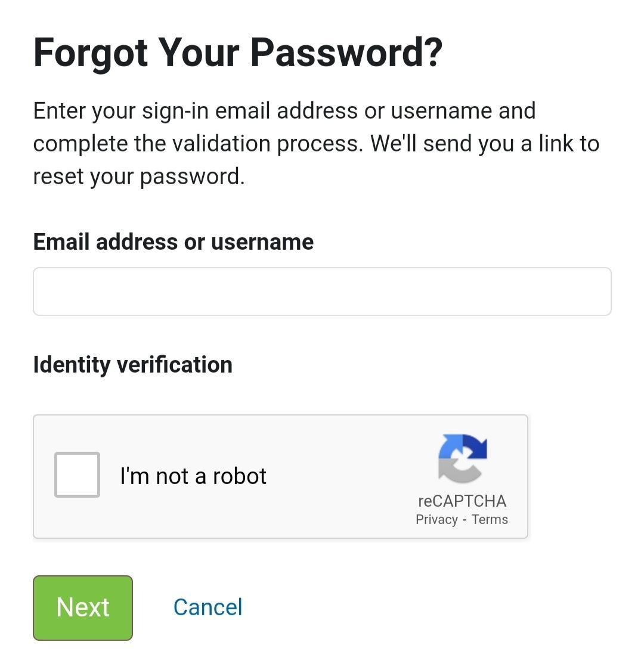Check the "I'm not a robot" checkbox

77,475
